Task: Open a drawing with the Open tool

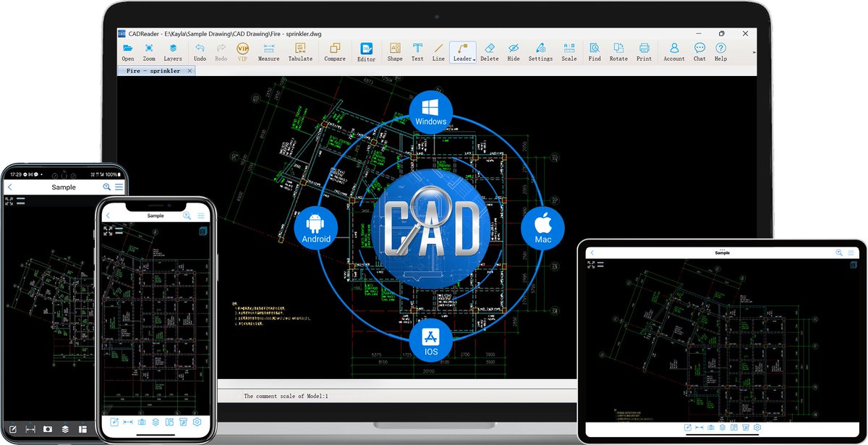Action: (x=128, y=51)
